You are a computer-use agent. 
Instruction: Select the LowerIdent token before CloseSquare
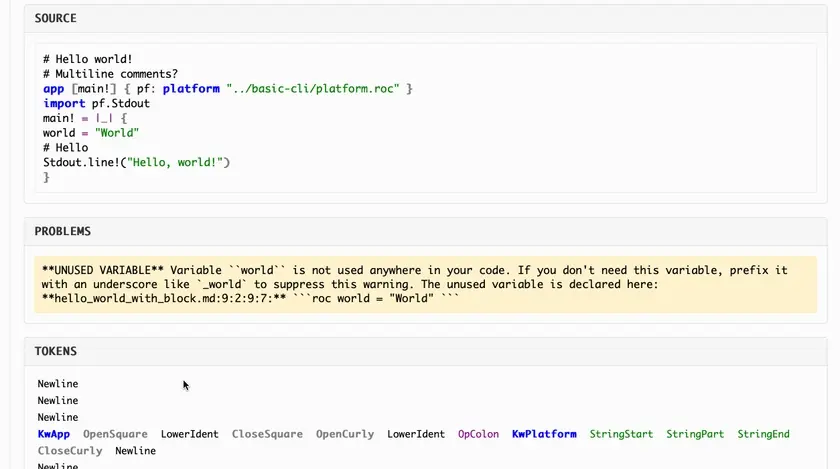pyautogui.click(x=190, y=434)
